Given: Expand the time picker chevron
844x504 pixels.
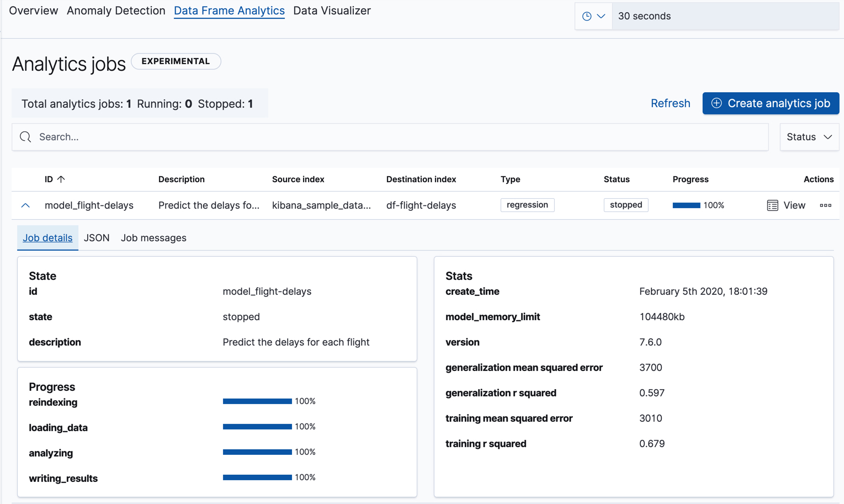Looking at the screenshot, I should (x=601, y=15).
